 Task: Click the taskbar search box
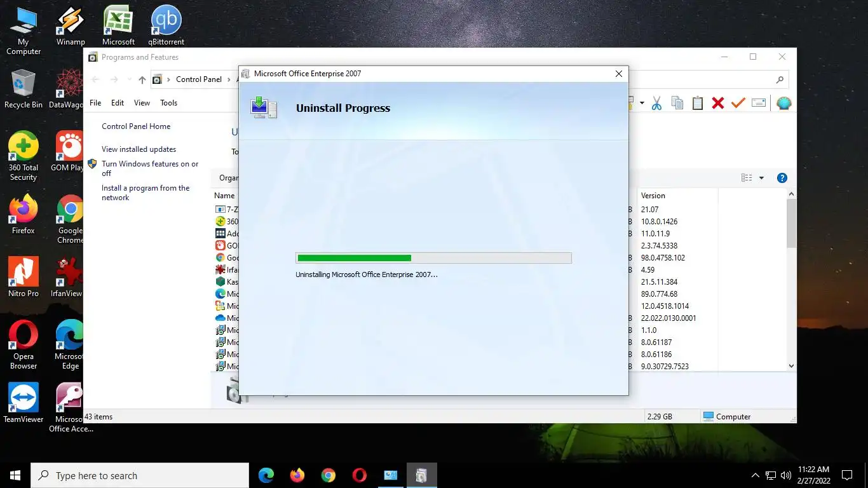(140, 475)
